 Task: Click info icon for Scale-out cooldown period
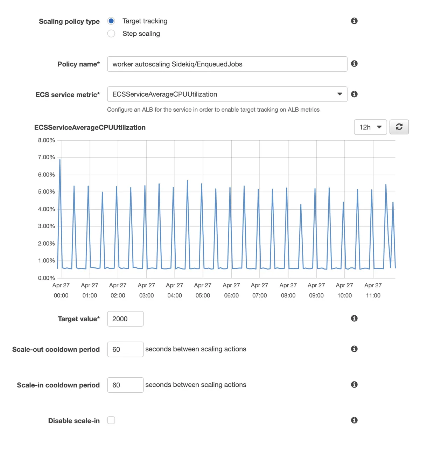(354, 349)
